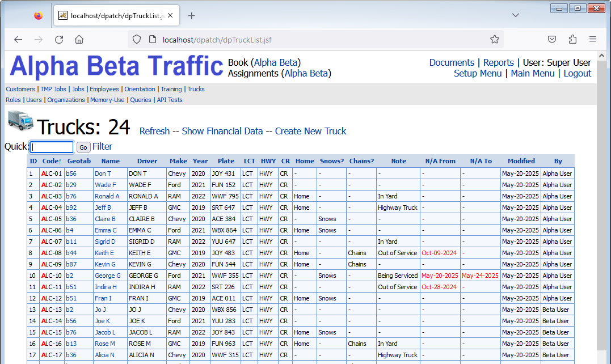
Task: Click the Logout link
Action: [x=577, y=73]
